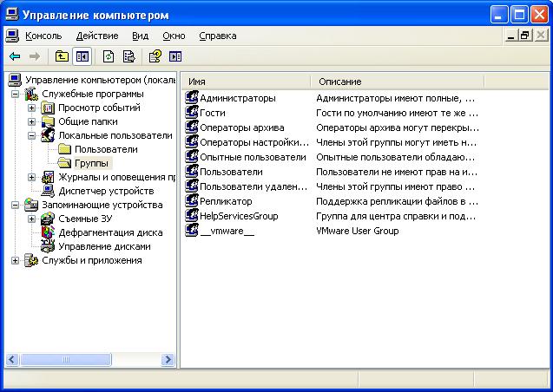The width and height of the screenshot is (553, 392).
Task: Toggle the console tree show/hide icon
Action: [82, 56]
